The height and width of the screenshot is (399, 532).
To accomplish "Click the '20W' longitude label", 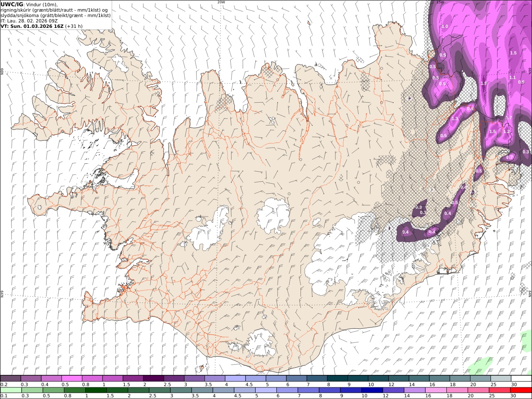I will (x=221, y=2).
